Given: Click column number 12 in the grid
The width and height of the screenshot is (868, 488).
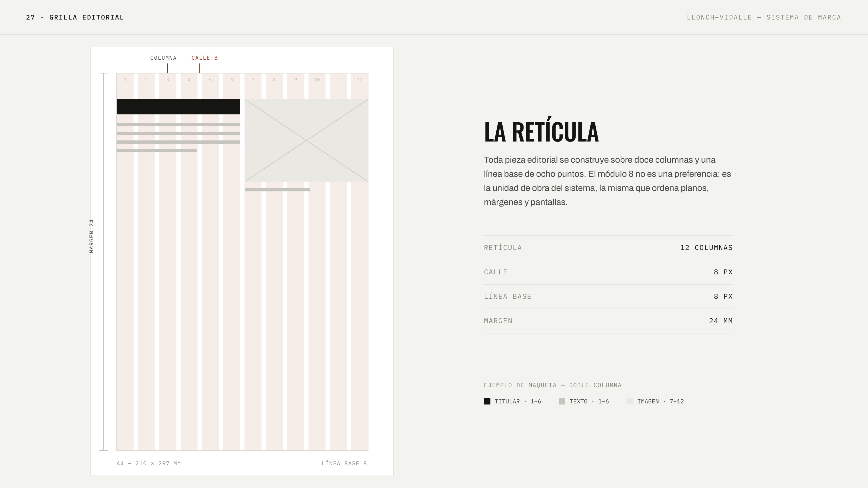Looking at the screenshot, I should pyautogui.click(x=359, y=80).
